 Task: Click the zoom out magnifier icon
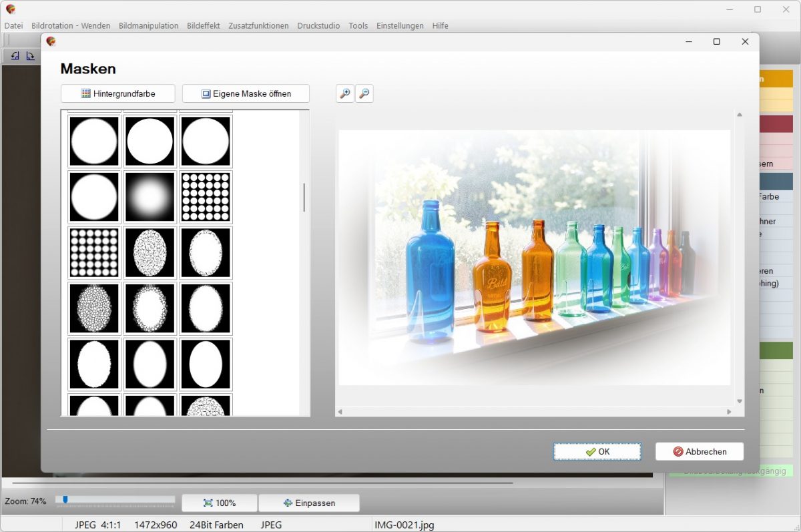point(364,94)
